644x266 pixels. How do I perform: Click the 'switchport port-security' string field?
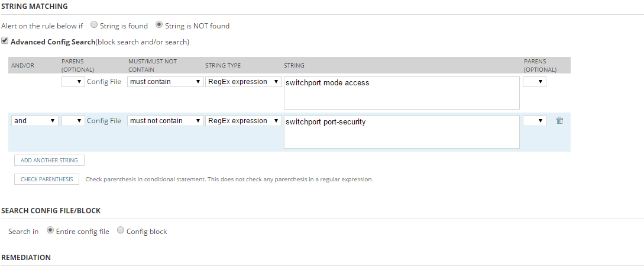click(x=402, y=132)
